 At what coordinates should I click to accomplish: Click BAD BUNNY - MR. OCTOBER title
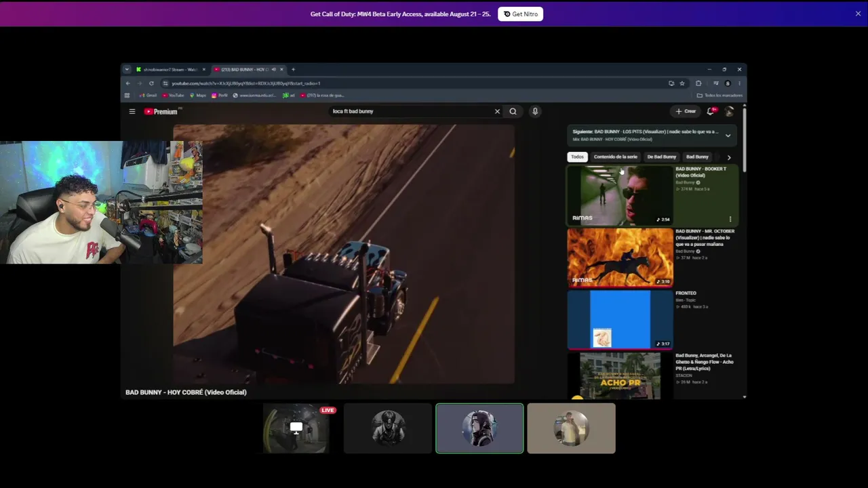click(x=705, y=237)
